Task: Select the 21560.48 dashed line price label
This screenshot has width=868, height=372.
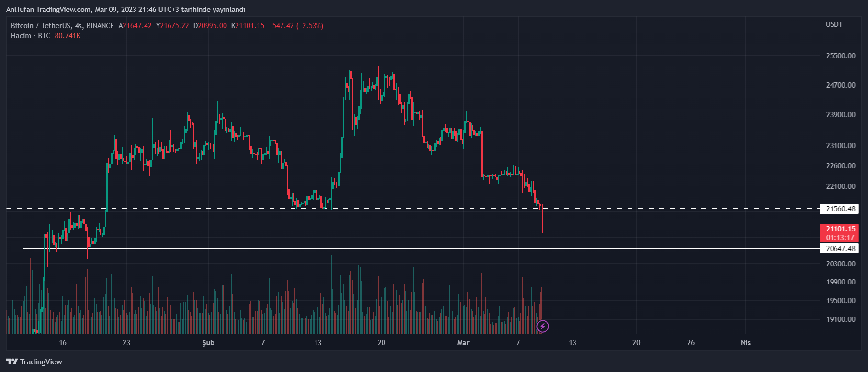Action: pos(840,208)
